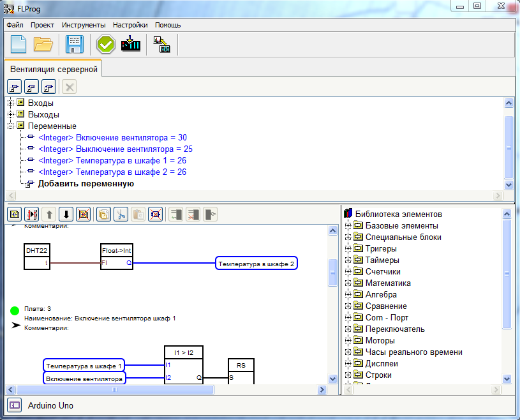Open project using the folder icon
Viewport: 520px width, 420px height.
[x=43, y=45]
